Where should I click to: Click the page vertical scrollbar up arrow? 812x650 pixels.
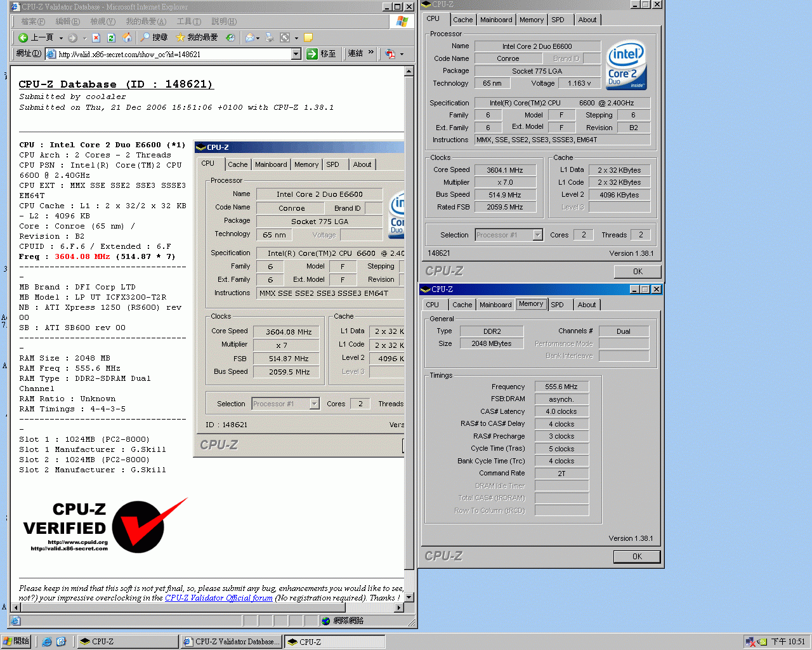(x=409, y=71)
